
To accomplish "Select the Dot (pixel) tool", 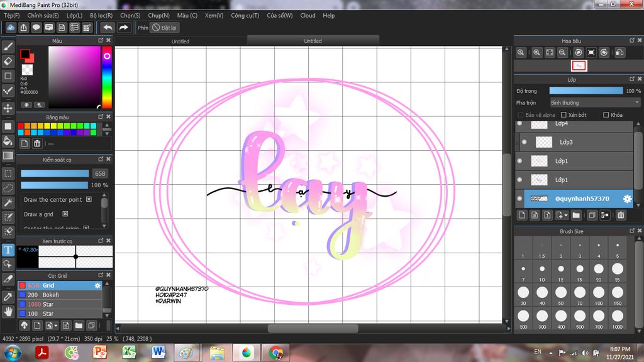I will coord(8,90).
